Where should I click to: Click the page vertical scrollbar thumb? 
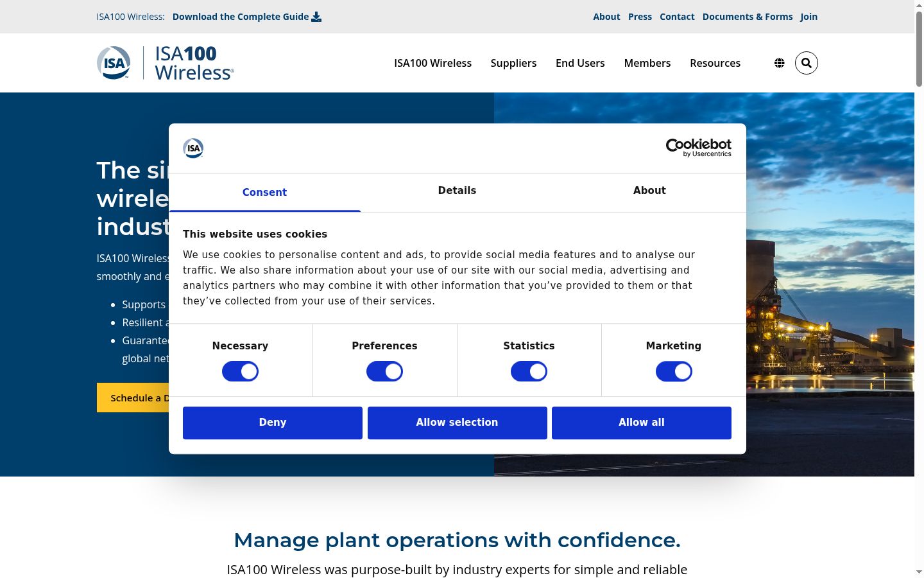tap(919, 48)
